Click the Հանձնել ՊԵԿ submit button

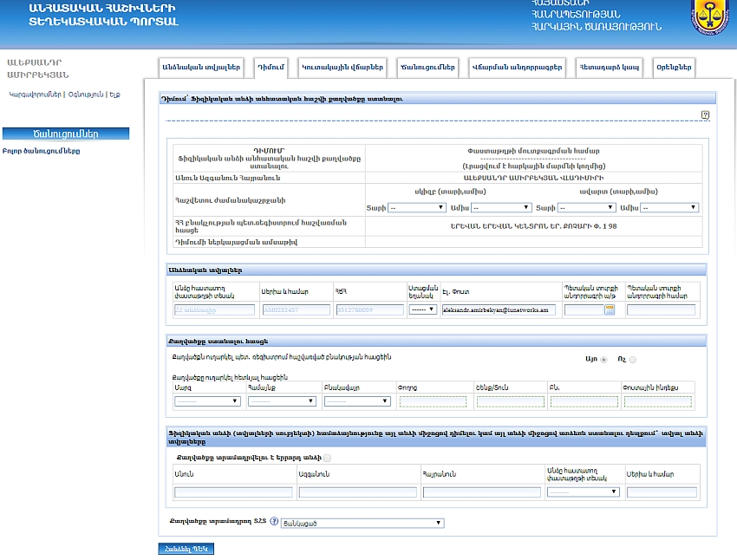[186, 549]
